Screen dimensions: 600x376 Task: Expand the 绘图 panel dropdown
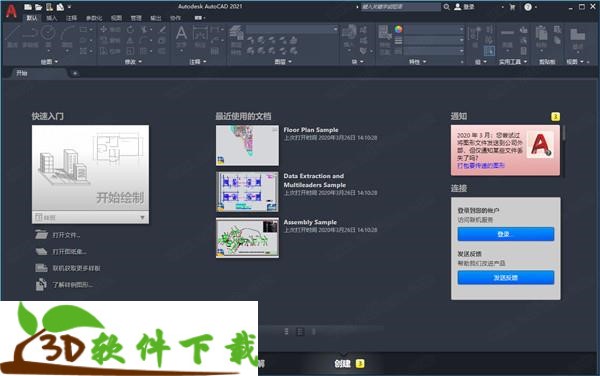[x=49, y=62]
